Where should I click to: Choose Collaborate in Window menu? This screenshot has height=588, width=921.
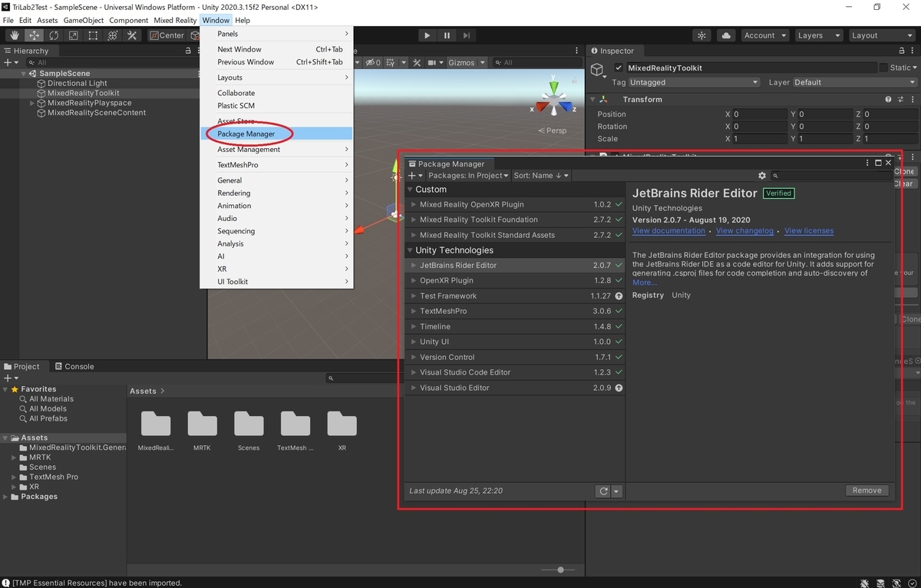coord(276,93)
